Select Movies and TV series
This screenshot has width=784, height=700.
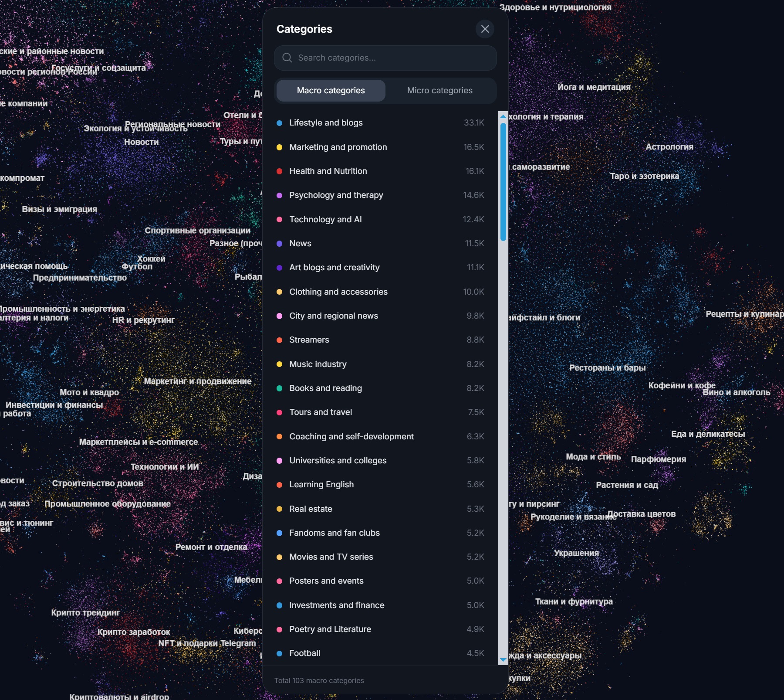click(381, 557)
